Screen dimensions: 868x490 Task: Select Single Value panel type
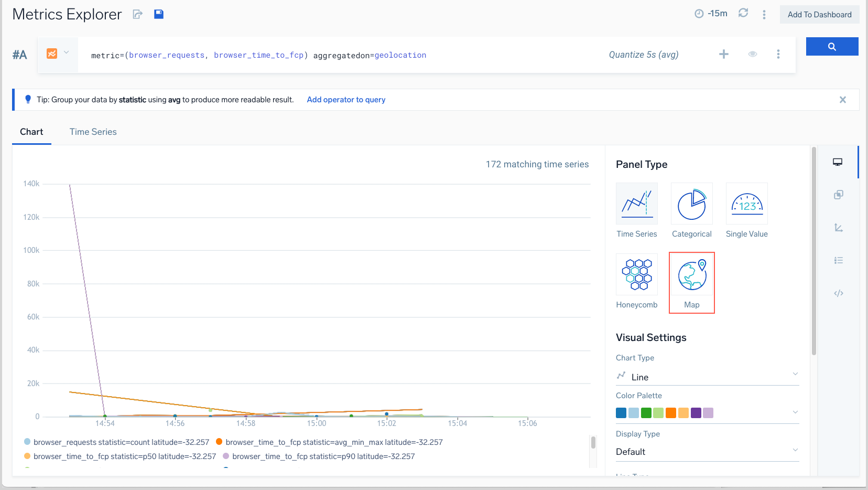click(747, 210)
